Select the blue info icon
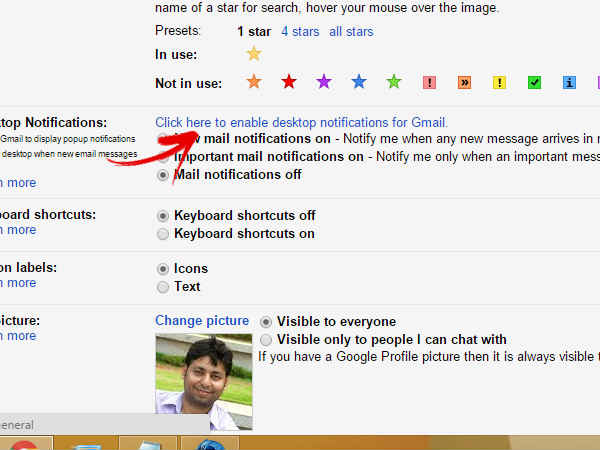Image resolution: width=600 pixels, height=450 pixels. pyautogui.click(x=569, y=83)
